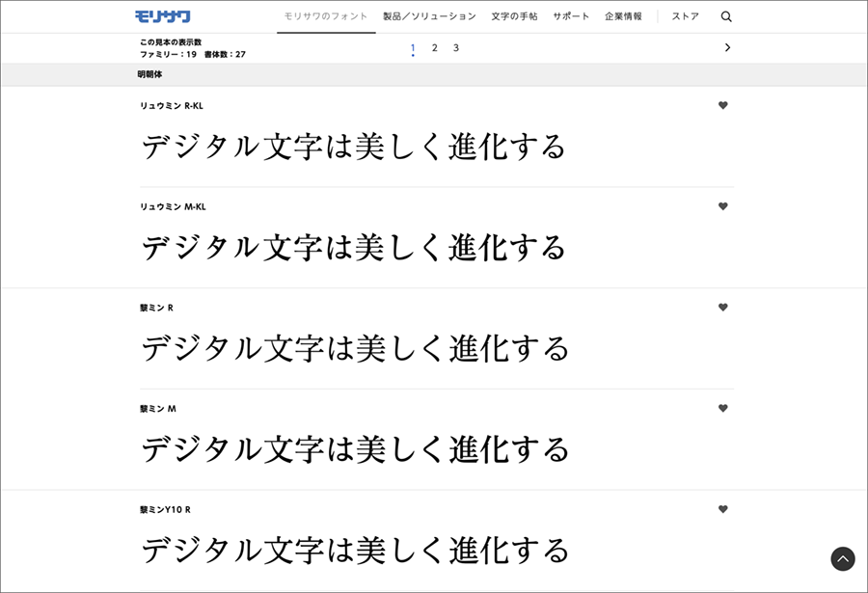The image size is (868, 593).
Task: Click the リュウミン M-KL sample text
Action: [353, 248]
